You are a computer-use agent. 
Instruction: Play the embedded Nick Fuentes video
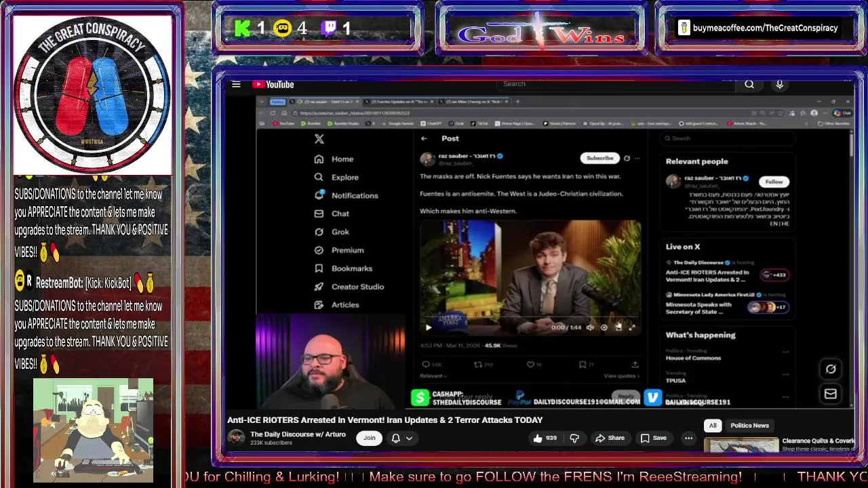click(429, 327)
